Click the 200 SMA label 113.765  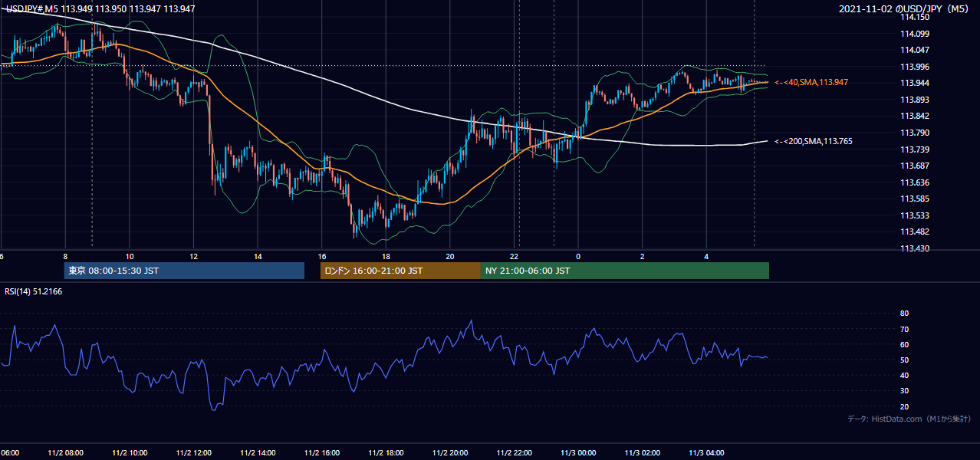coord(813,141)
